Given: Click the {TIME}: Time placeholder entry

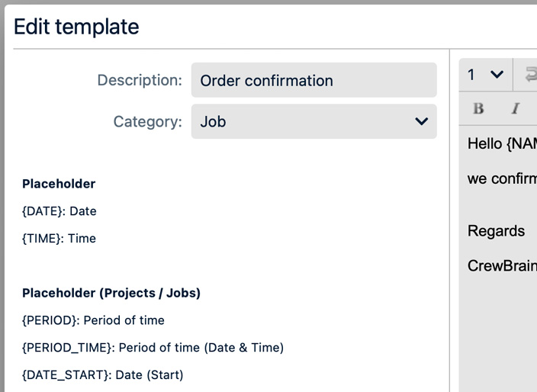Looking at the screenshot, I should (59, 239).
